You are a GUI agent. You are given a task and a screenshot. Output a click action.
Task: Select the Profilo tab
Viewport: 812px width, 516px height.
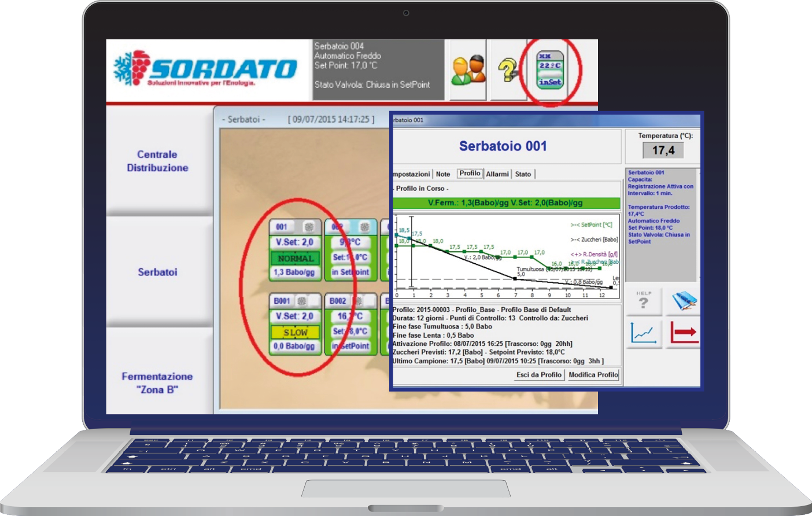[470, 174]
